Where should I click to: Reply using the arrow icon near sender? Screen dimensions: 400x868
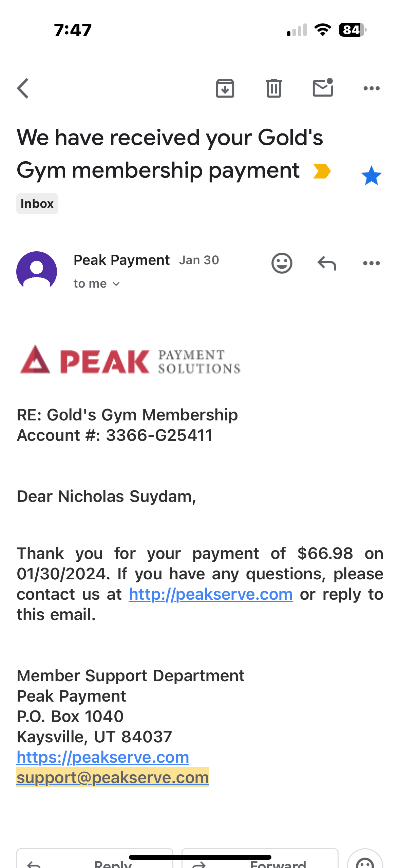pyautogui.click(x=327, y=263)
